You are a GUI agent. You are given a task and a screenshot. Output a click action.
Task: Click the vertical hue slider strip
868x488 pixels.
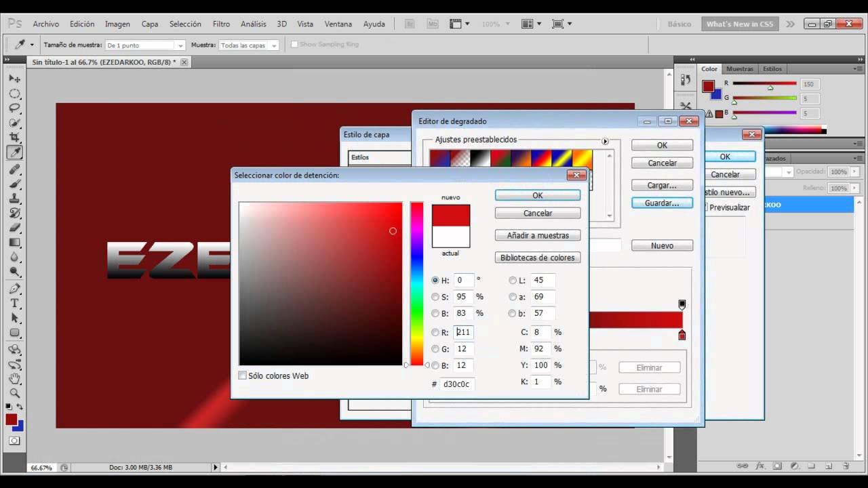click(x=416, y=284)
